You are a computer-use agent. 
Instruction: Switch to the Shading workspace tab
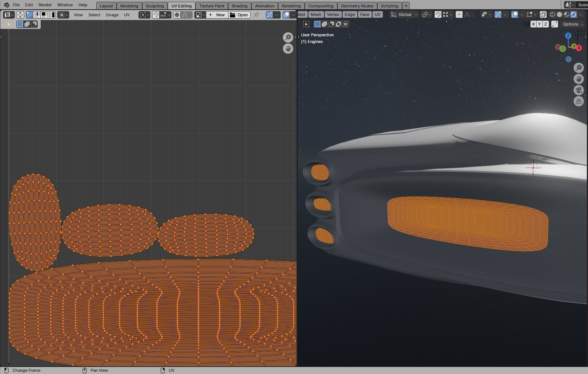(240, 6)
